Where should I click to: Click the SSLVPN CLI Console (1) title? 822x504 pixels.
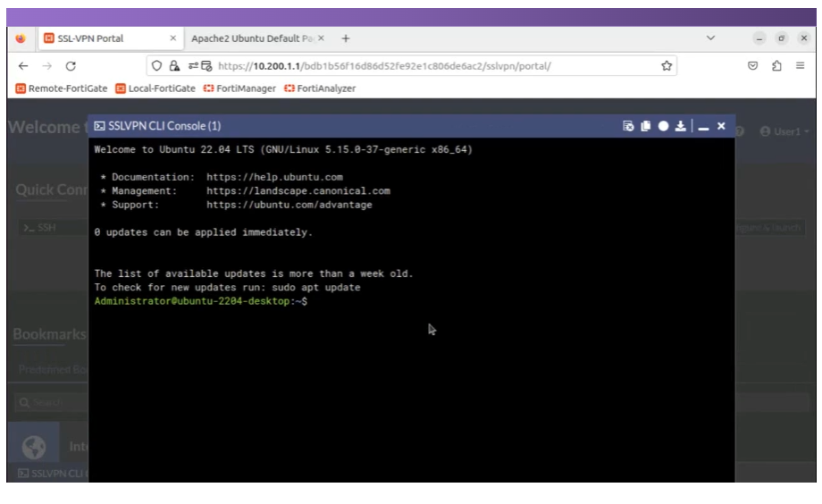tap(164, 126)
